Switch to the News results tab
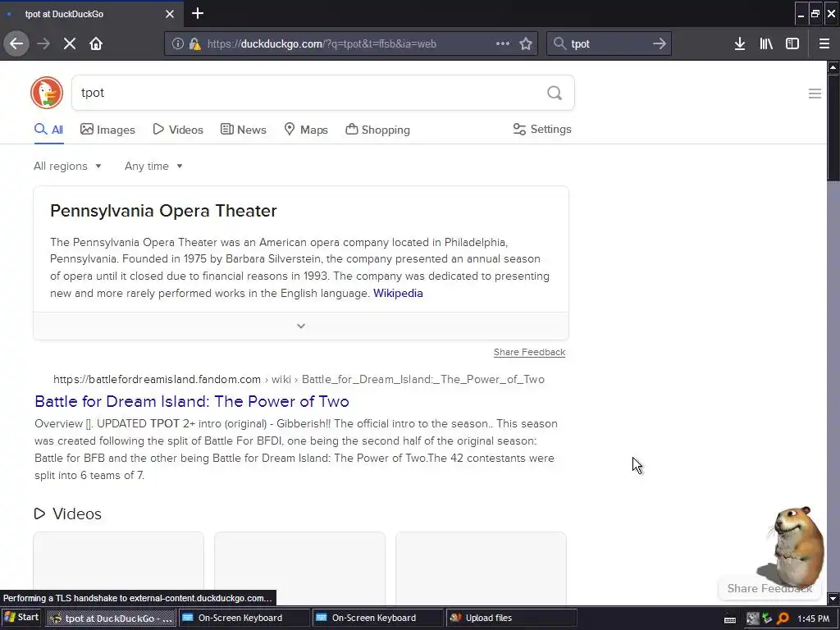840x630 pixels. 243,130
